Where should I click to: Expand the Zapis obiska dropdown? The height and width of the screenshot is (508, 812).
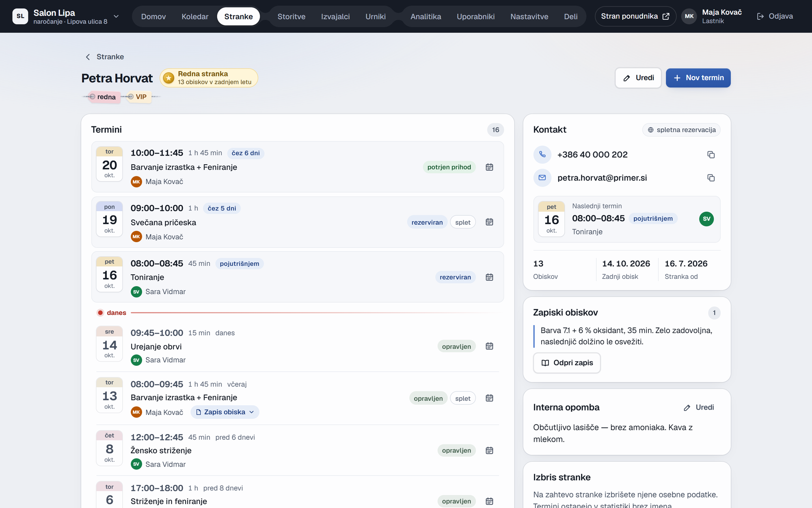pyautogui.click(x=225, y=412)
